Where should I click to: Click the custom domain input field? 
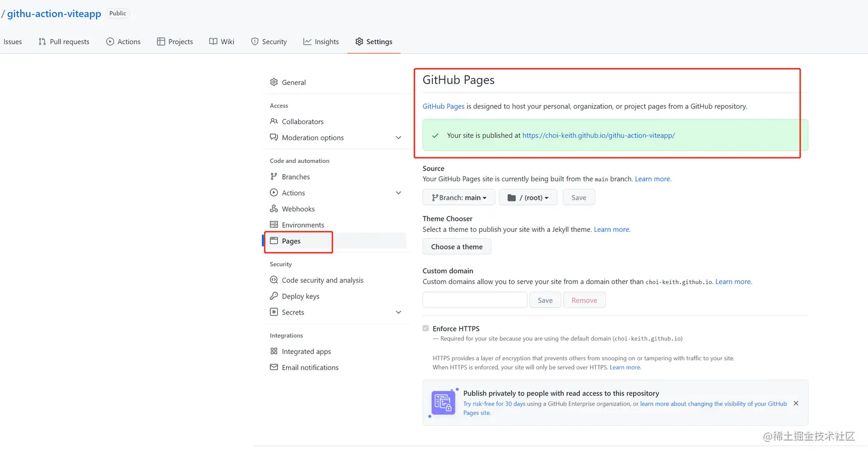coord(475,300)
